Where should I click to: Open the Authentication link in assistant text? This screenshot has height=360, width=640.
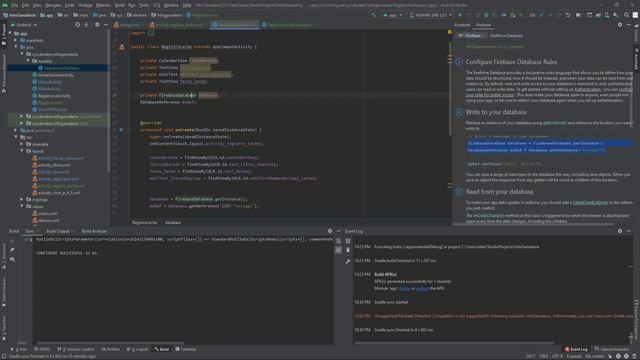[587, 89]
